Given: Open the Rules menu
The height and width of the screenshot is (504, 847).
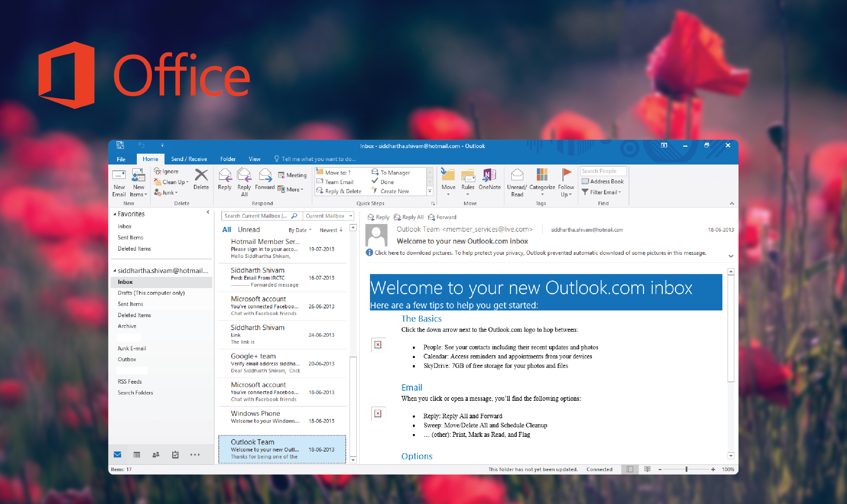Looking at the screenshot, I should [468, 182].
